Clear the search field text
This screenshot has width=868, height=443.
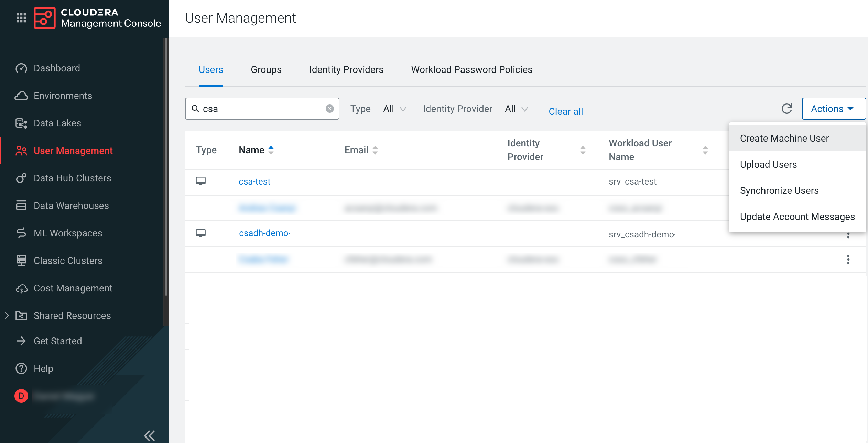(329, 109)
